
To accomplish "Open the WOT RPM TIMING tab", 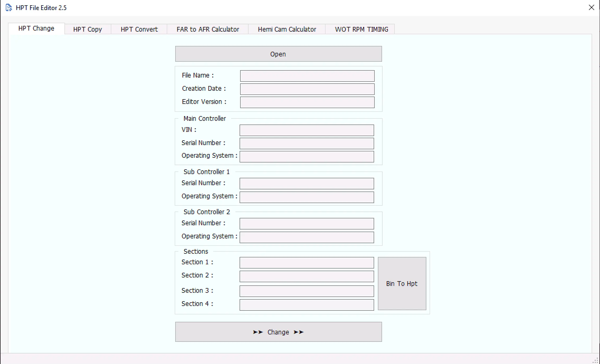I will click(x=361, y=29).
